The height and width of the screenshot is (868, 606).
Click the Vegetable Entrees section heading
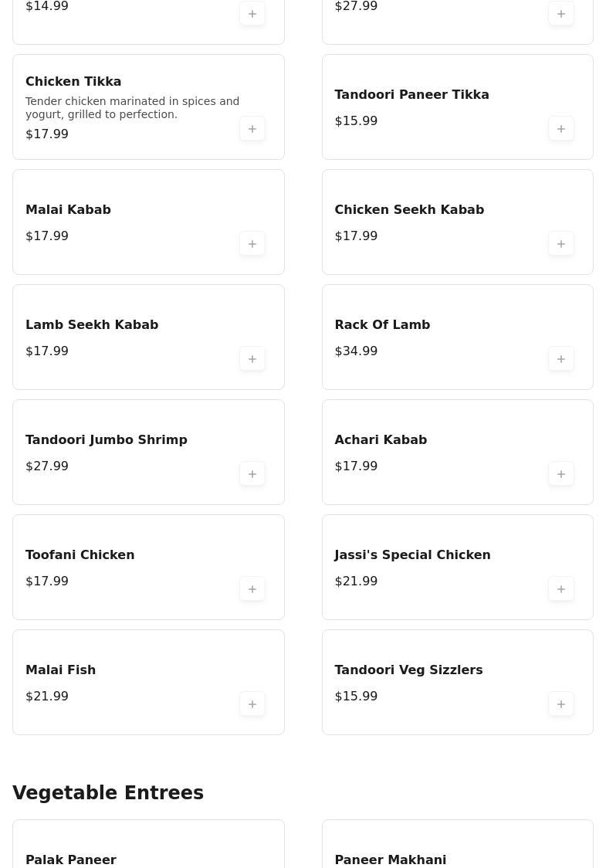tap(108, 793)
